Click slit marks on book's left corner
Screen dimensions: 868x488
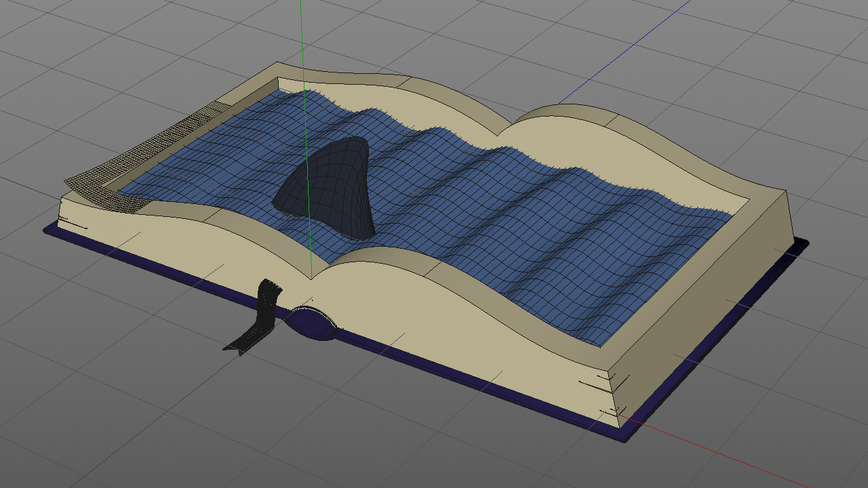coord(71,221)
